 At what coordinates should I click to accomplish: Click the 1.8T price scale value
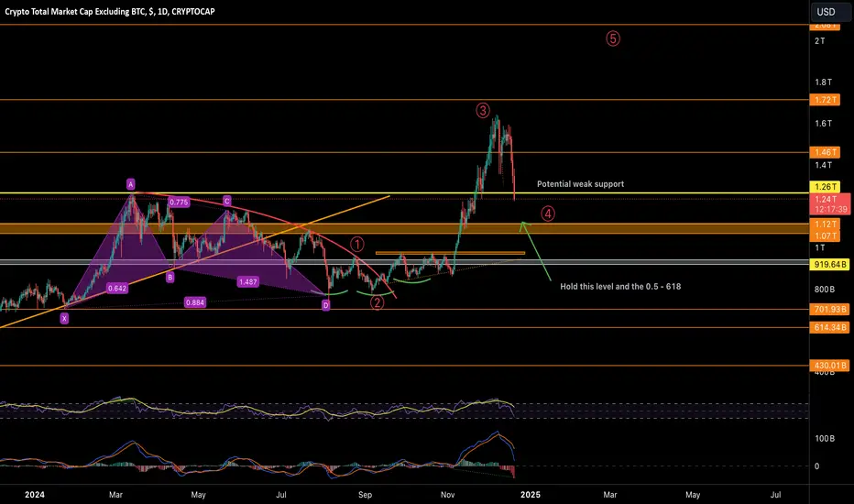click(823, 82)
